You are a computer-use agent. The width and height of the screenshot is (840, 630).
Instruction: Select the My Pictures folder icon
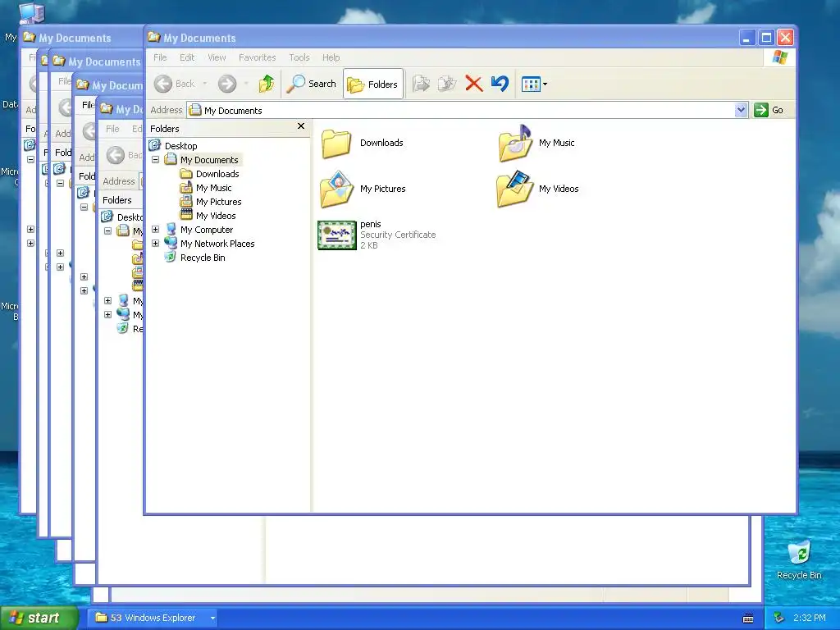[x=336, y=189]
